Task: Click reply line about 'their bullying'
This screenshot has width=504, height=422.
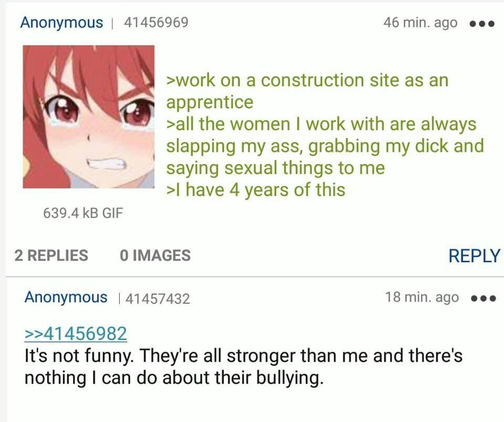Action: [174, 378]
